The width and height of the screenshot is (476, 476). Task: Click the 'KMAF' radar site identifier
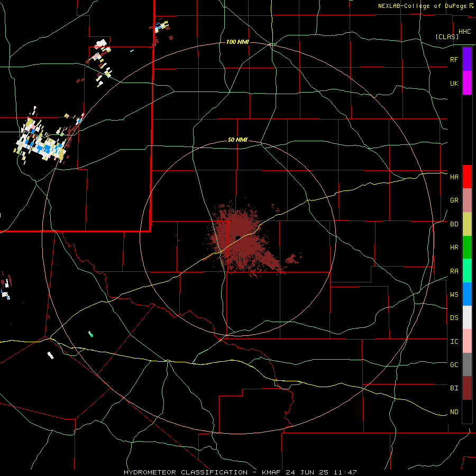click(272, 472)
